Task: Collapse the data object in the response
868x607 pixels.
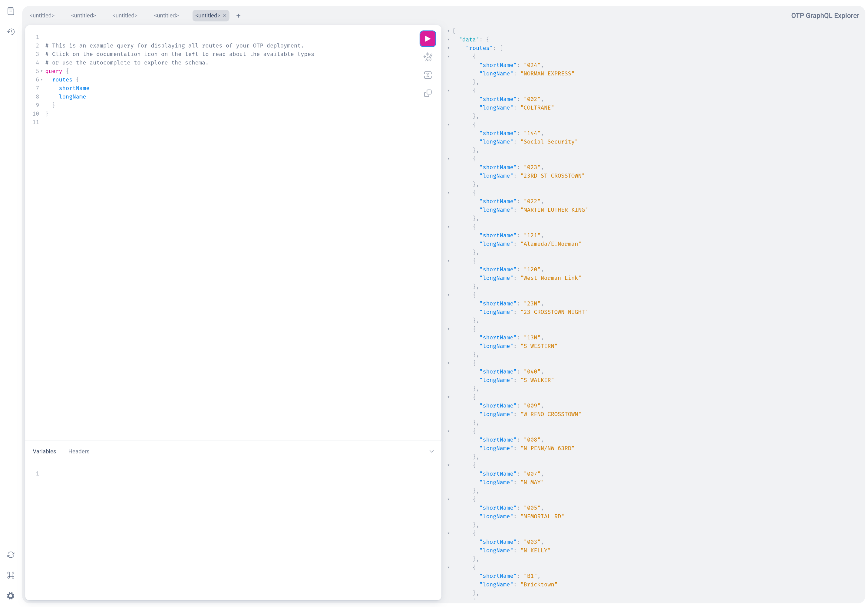Action: (449, 39)
